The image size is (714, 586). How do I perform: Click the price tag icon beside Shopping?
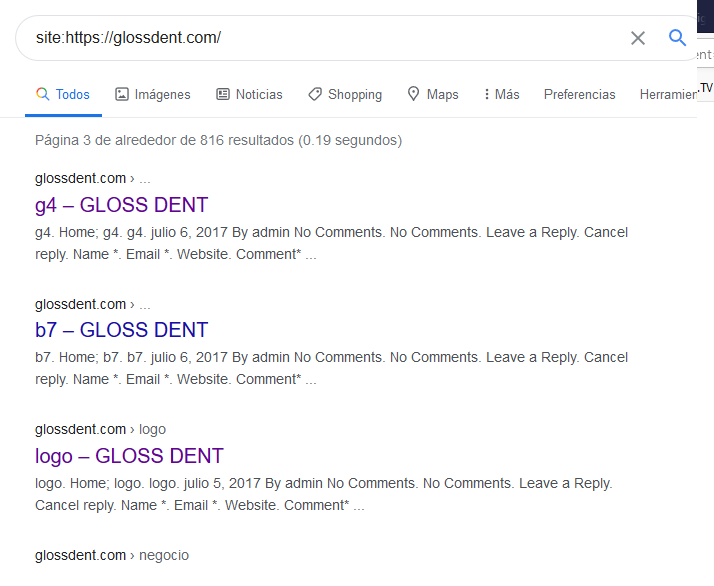315,94
